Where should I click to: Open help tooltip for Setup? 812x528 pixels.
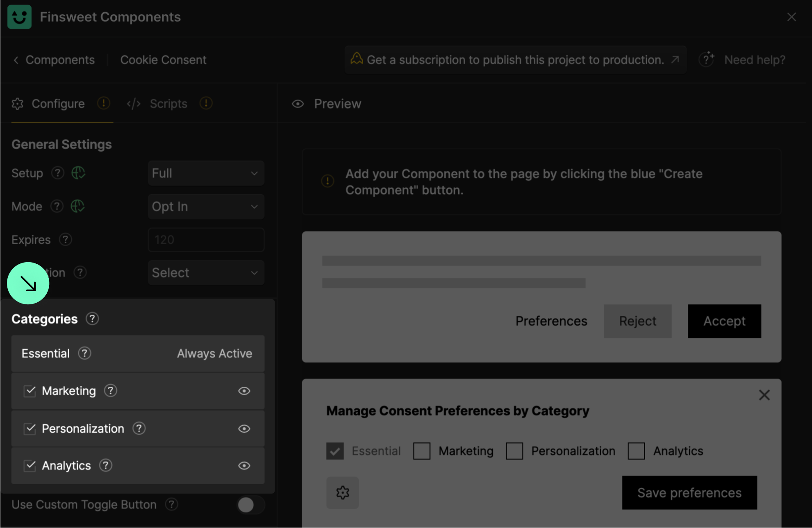tap(57, 173)
